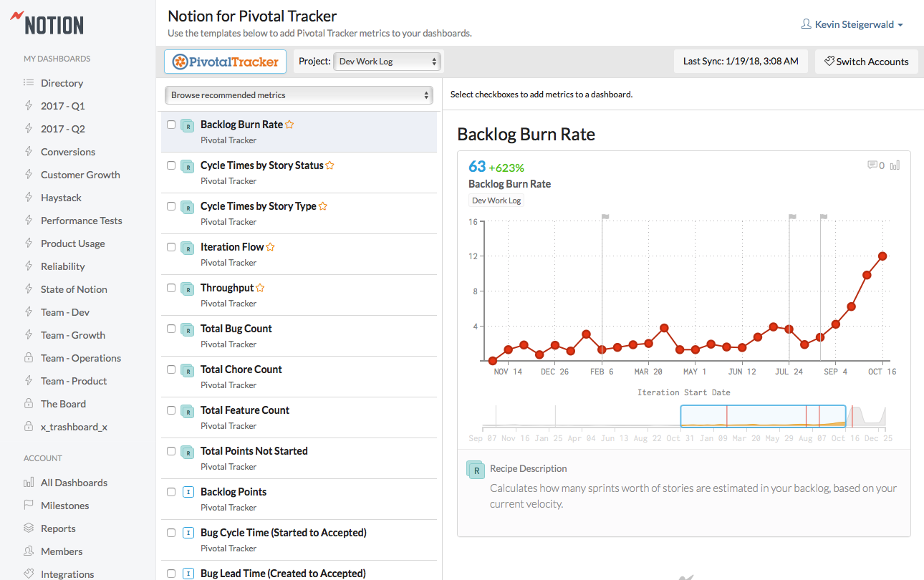This screenshot has width=924, height=580.
Task: Check the Backlog Burn Rate checkbox
Action: pos(171,125)
